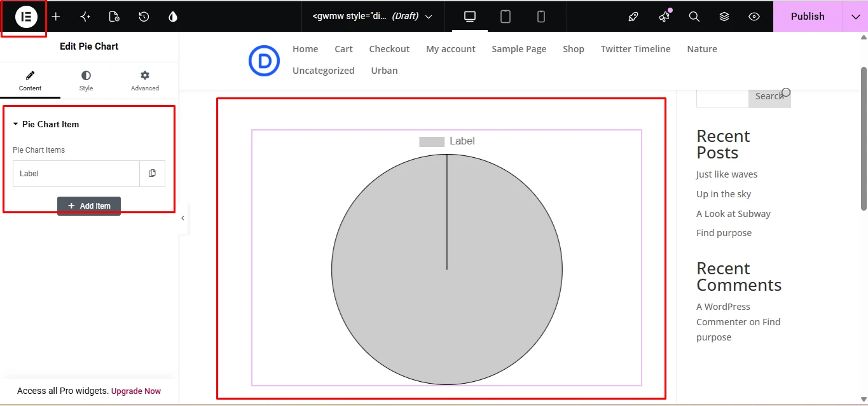868x406 pixels.
Task: Open the Checkout menu item
Action: (x=389, y=49)
